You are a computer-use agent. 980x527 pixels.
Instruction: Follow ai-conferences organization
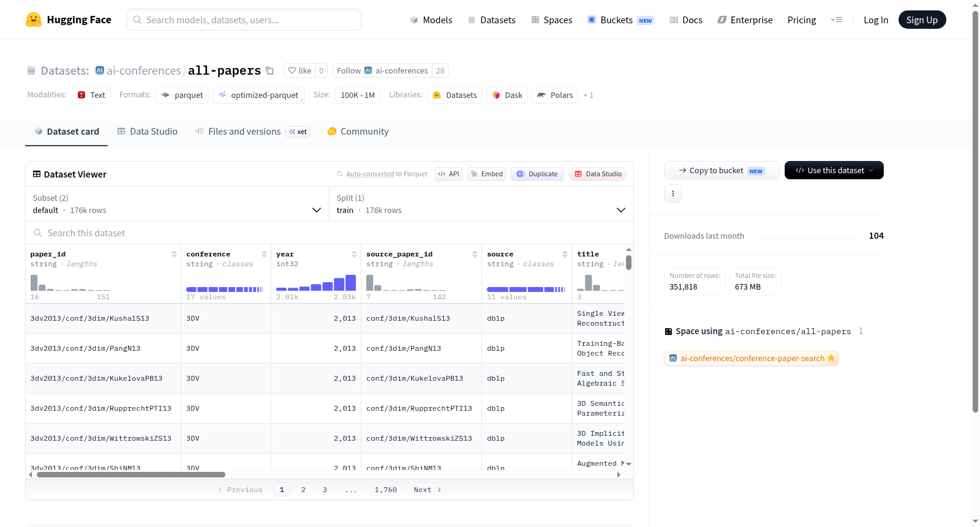point(382,70)
